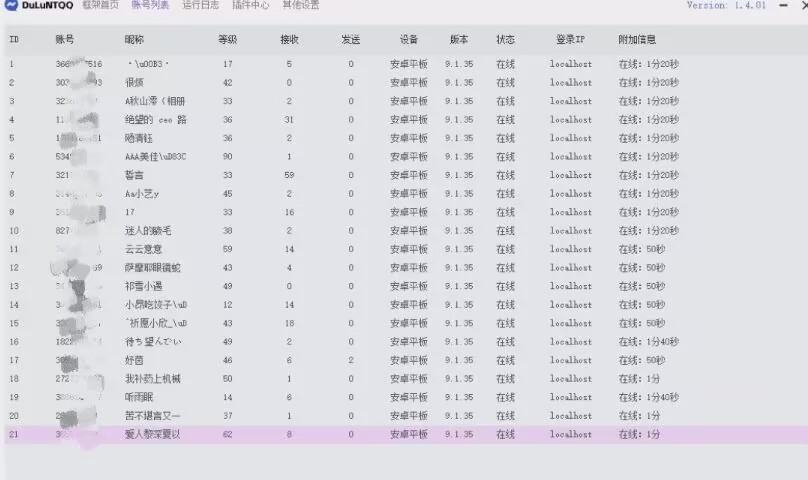Click the sent count 2 in row 17

[x=351, y=360]
